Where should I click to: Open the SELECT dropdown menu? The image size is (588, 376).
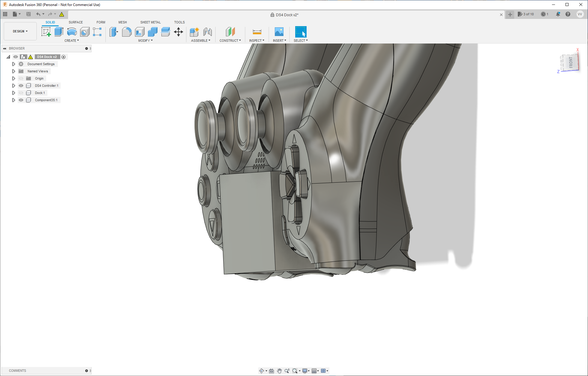pyautogui.click(x=301, y=41)
